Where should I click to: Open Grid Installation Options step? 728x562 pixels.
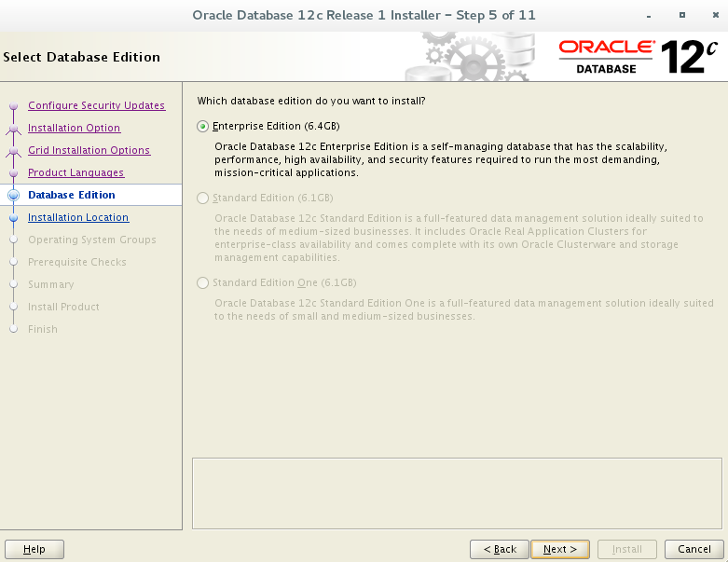pyautogui.click(x=89, y=150)
